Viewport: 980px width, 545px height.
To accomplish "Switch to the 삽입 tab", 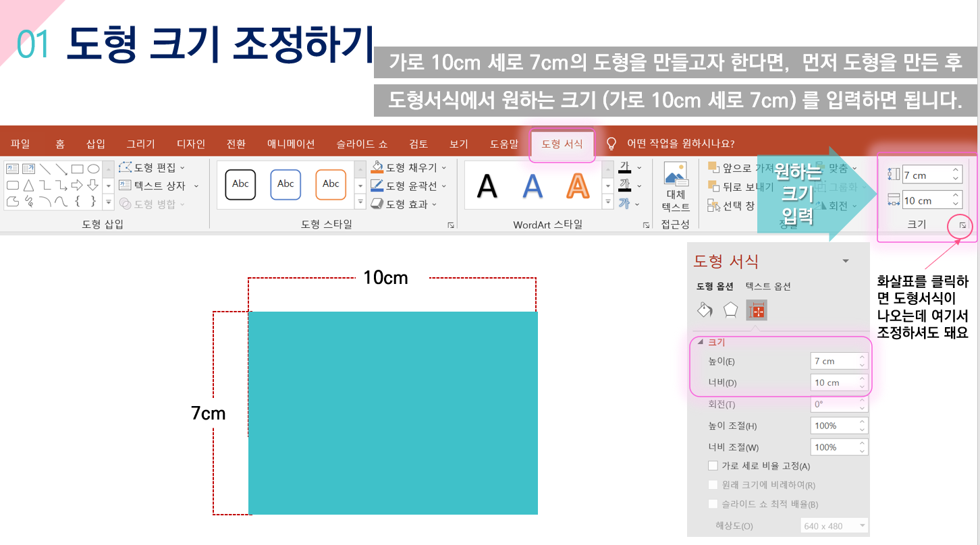I will click(96, 144).
